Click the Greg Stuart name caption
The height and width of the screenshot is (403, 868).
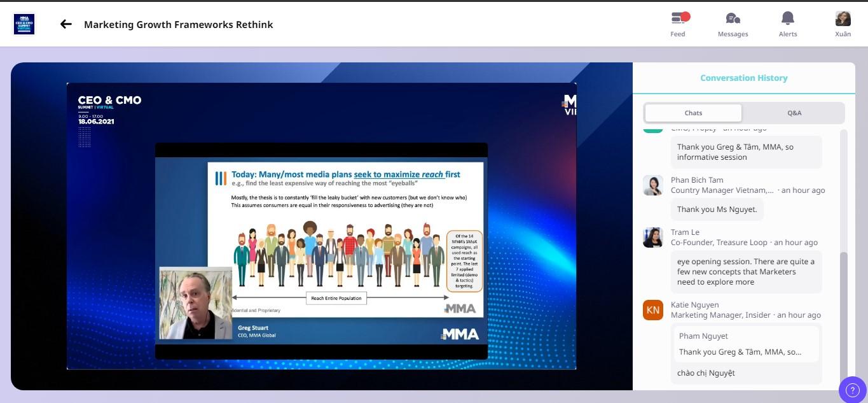(x=253, y=328)
